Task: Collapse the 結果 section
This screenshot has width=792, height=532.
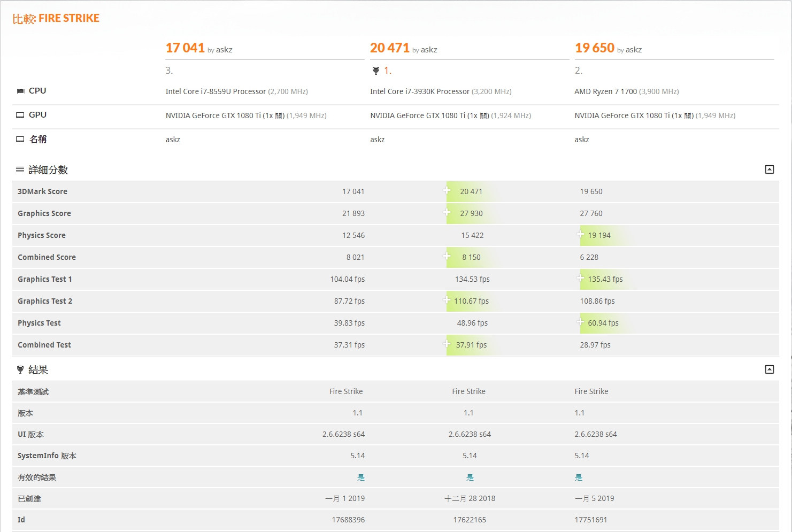Action: point(769,369)
